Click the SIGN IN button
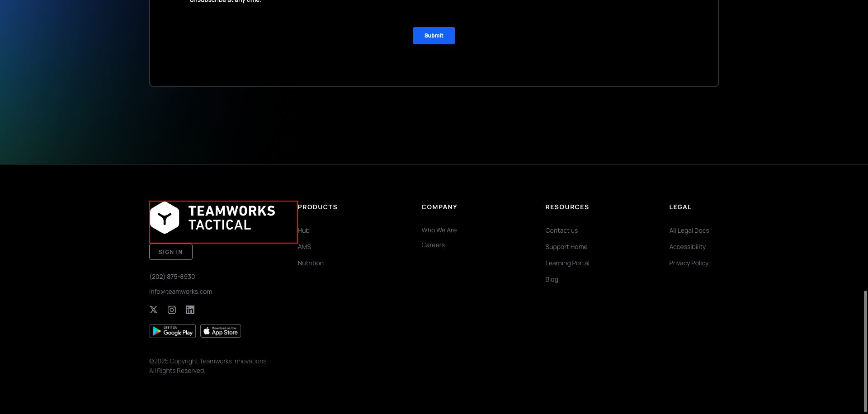 click(x=170, y=251)
